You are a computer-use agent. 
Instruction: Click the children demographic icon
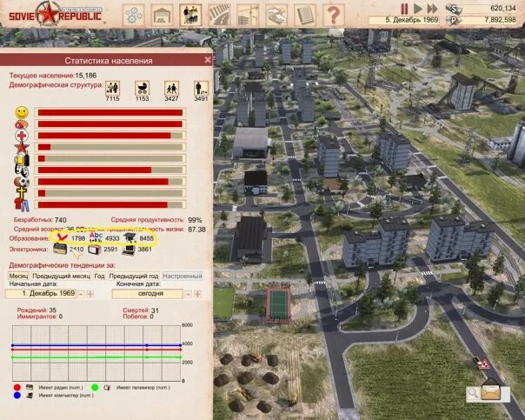[x=171, y=88]
